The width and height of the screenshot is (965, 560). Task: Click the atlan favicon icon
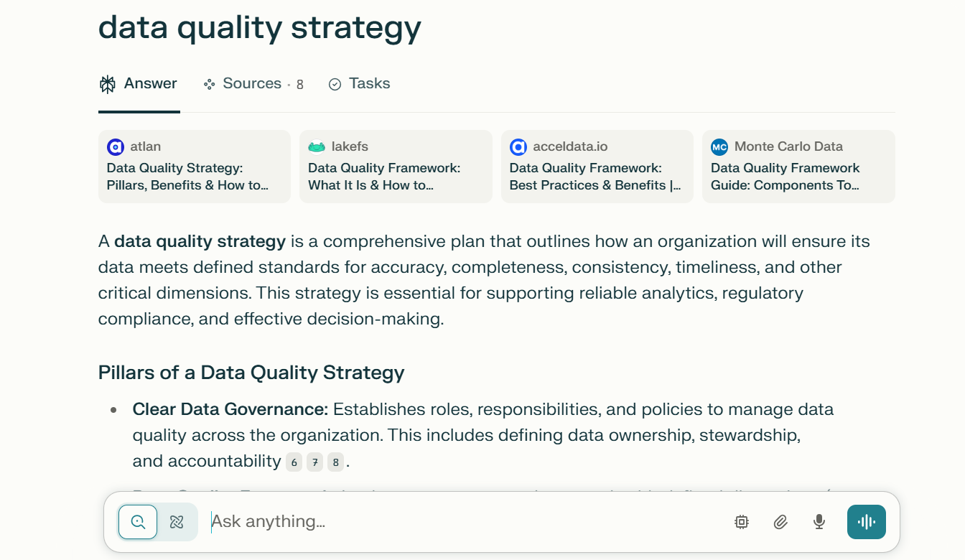click(x=116, y=147)
